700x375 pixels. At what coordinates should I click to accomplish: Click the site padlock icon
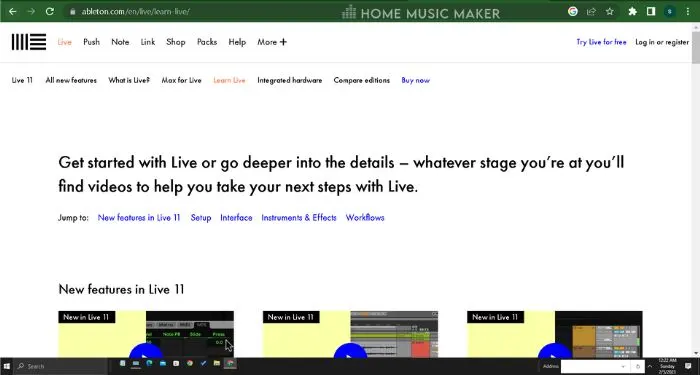click(73, 12)
